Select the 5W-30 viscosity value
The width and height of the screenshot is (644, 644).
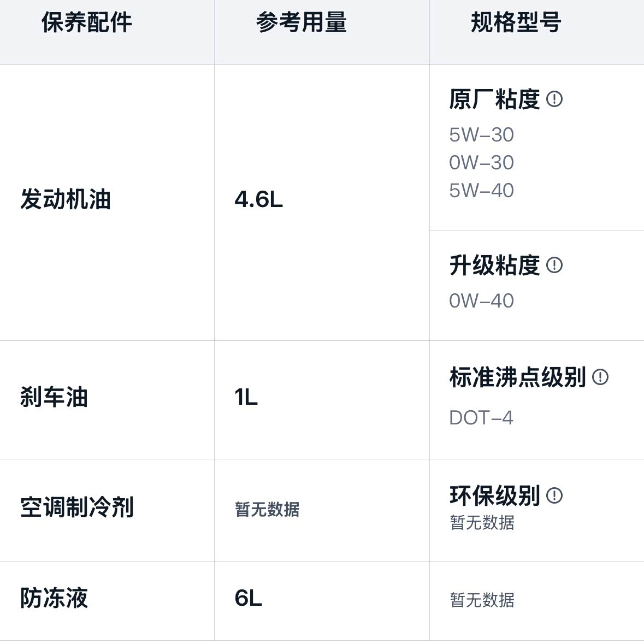pyautogui.click(x=481, y=135)
